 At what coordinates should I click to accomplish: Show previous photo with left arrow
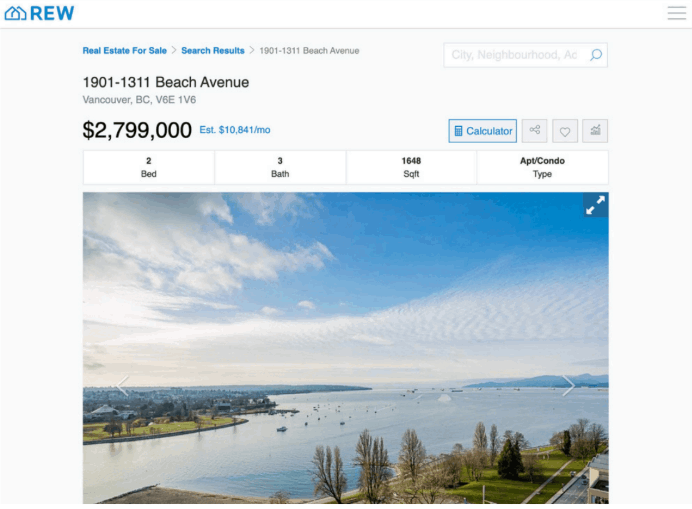123,386
